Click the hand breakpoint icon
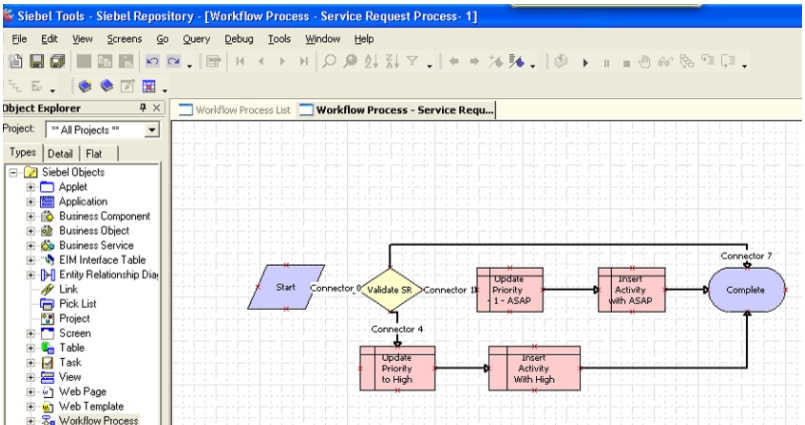 (x=644, y=62)
